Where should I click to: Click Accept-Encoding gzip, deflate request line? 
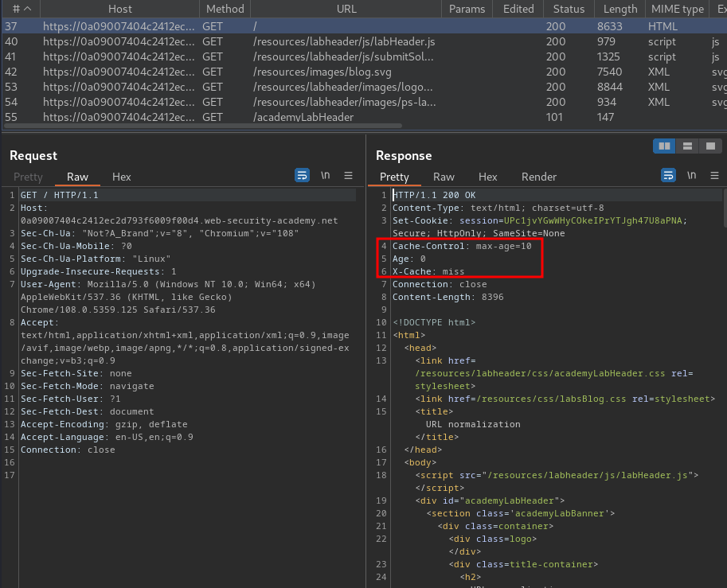click(104, 424)
